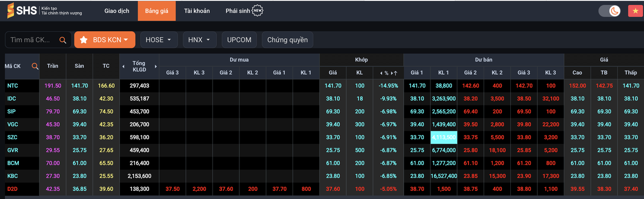Click the search icon beside Mã CK header
This screenshot has width=644, height=199.
(35, 66)
